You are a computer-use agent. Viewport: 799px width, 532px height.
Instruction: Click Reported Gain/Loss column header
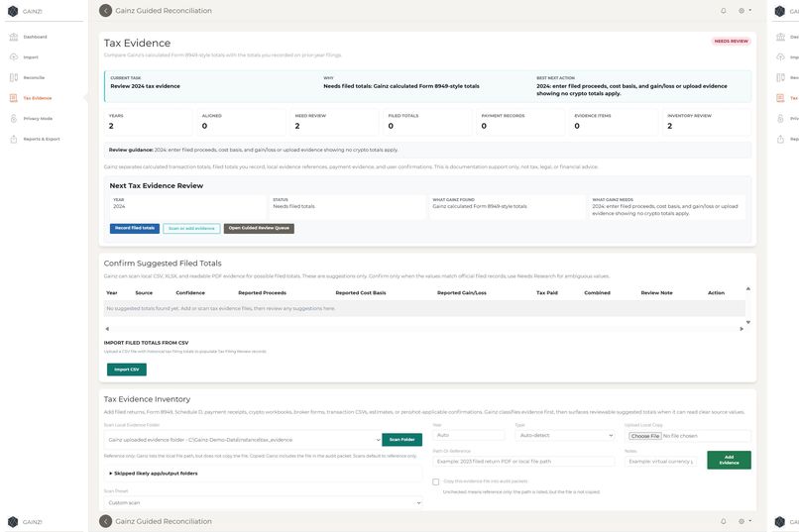tap(462, 292)
